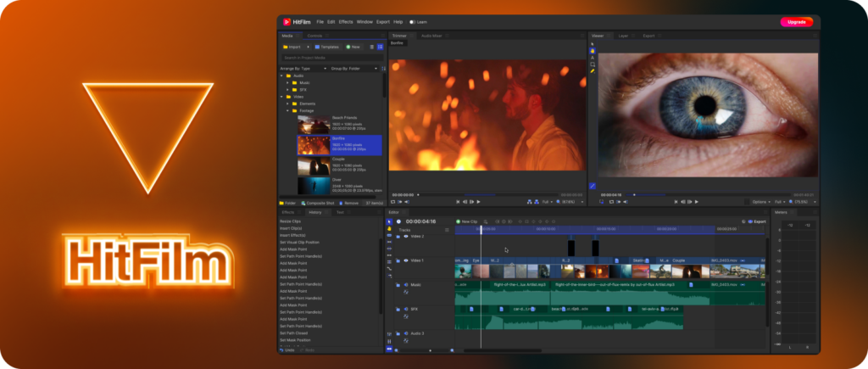Image resolution: width=868 pixels, height=369 pixels.
Task: Switch to the Audio Mixer tab
Action: [431, 36]
